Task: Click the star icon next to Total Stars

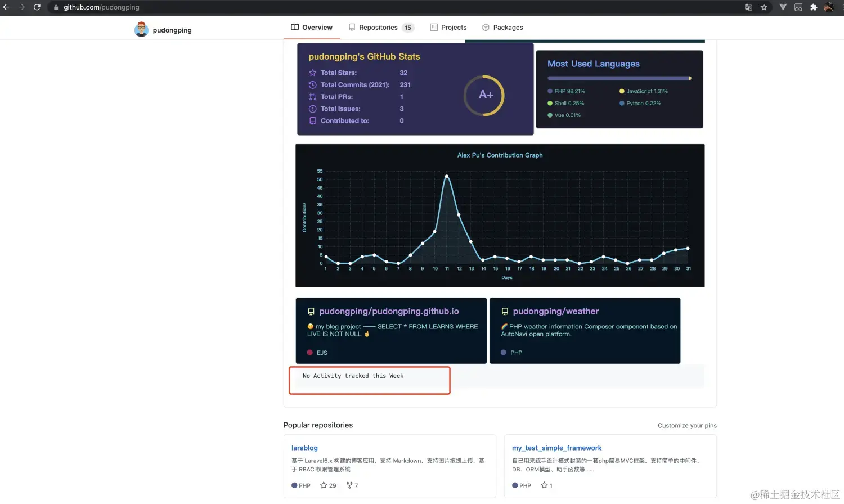Action: click(x=313, y=73)
